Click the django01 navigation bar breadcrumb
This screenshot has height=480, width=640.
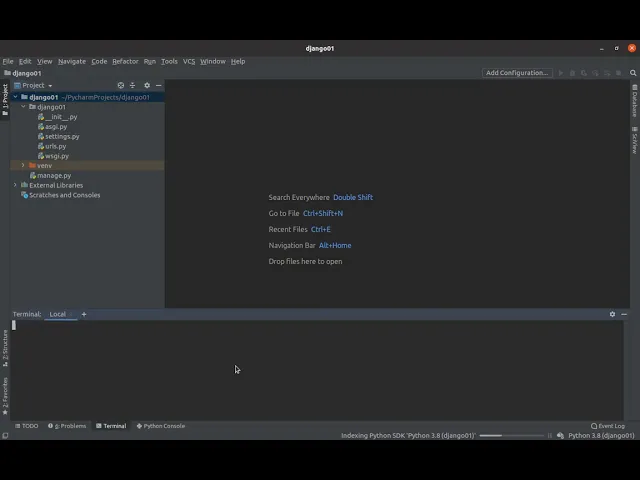pos(23,73)
